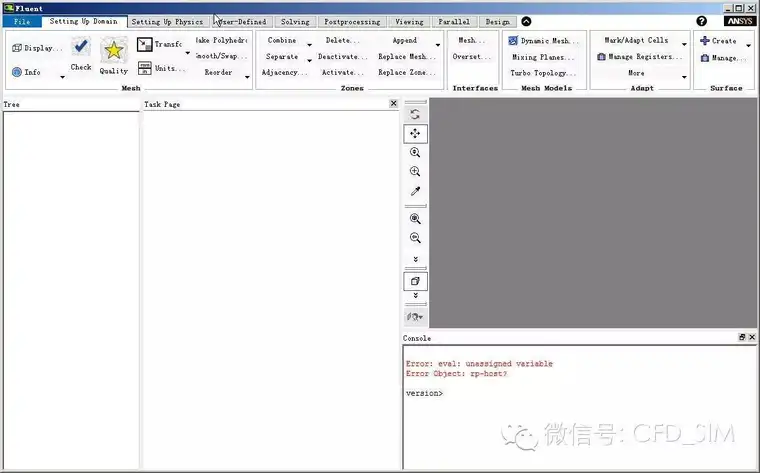Viewport: 760px width, 473px height.
Task: Switch to the Design tab
Action: point(498,22)
